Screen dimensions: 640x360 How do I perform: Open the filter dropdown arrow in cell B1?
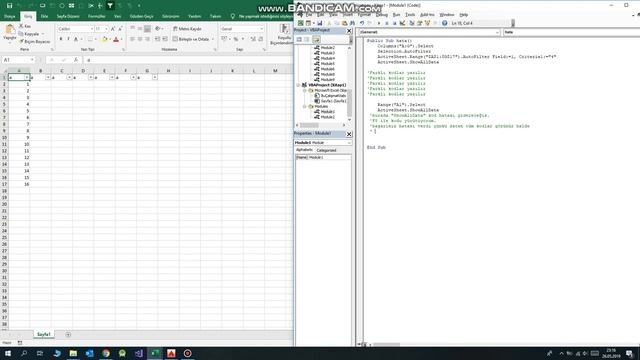click(48, 77)
